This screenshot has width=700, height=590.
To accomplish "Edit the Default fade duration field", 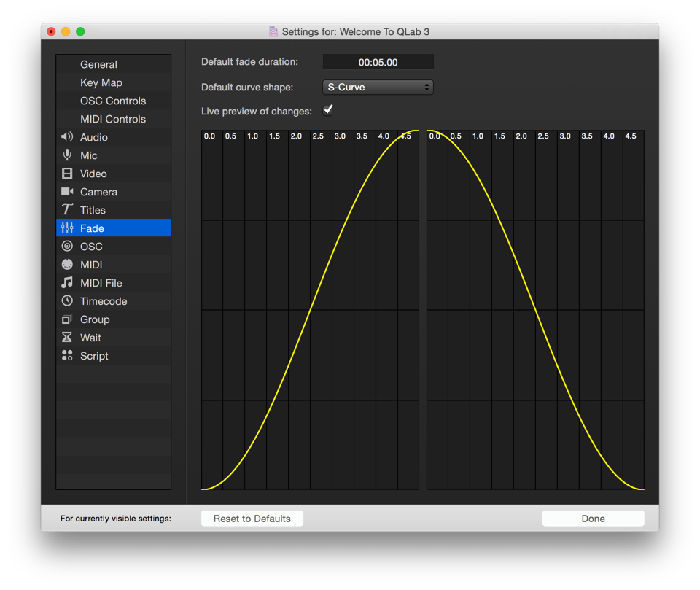I will (x=378, y=63).
